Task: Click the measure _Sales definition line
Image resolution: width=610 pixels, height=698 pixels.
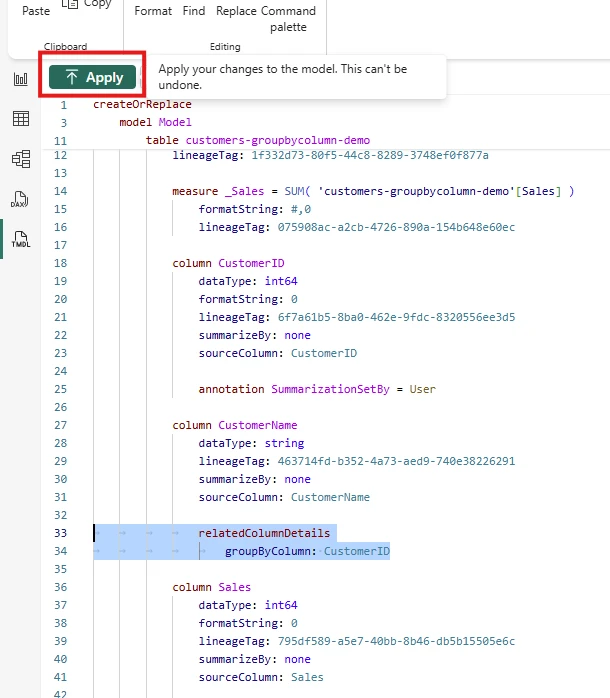Action: point(373,191)
